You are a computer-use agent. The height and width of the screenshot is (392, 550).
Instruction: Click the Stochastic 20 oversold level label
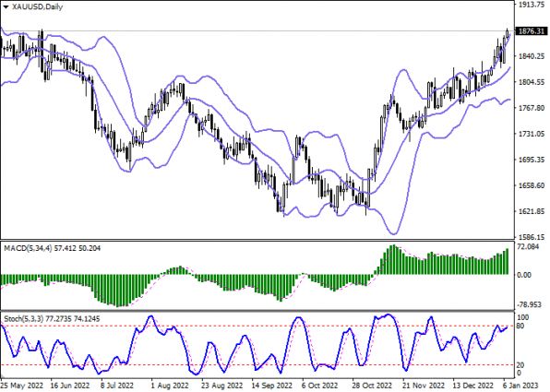pos(521,365)
